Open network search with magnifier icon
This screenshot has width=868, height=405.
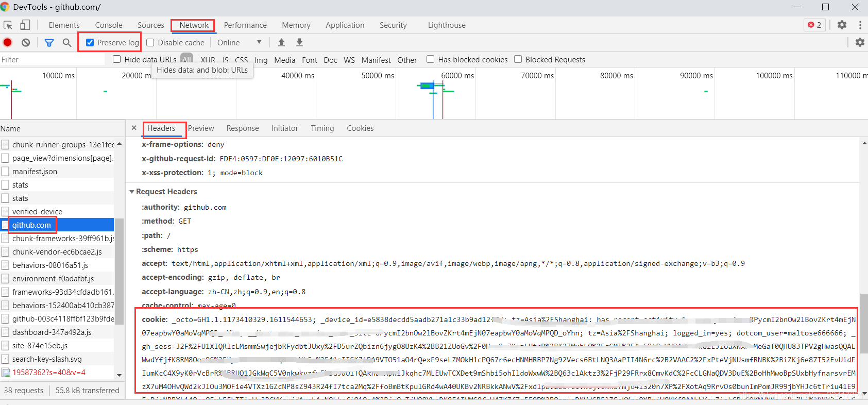point(67,42)
